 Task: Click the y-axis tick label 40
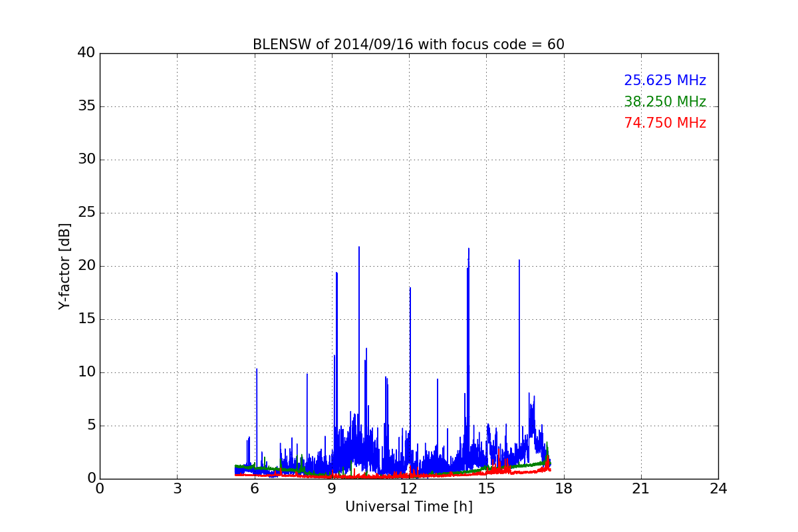pyautogui.click(x=86, y=53)
